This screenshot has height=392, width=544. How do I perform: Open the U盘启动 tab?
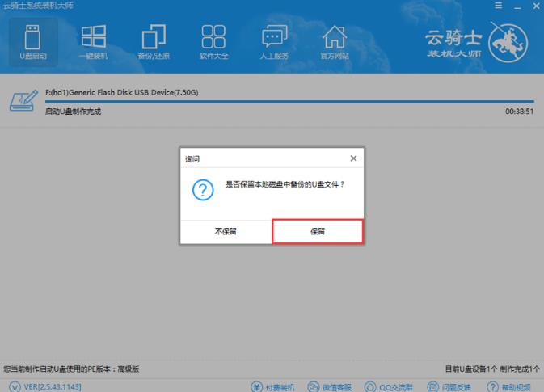(x=33, y=42)
